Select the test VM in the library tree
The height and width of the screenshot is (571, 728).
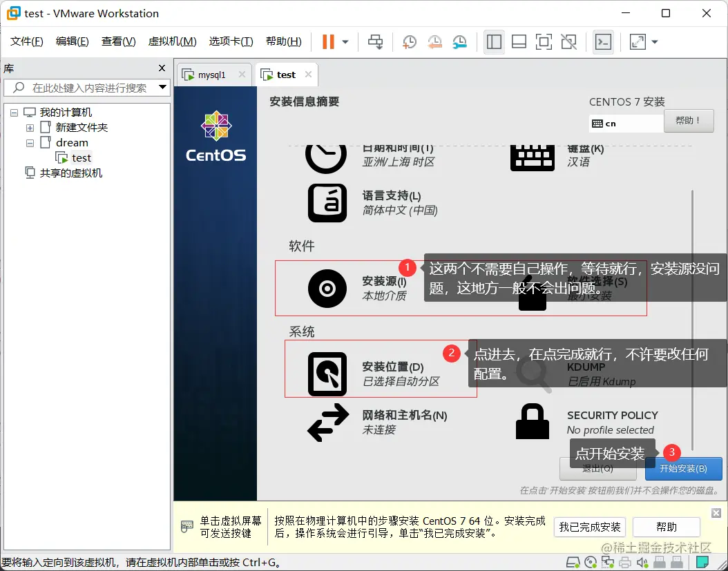coord(82,158)
